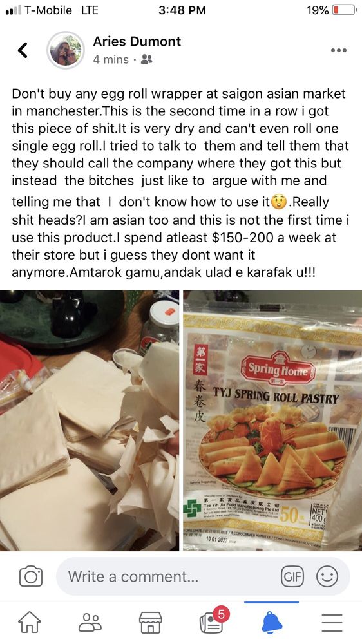Screen dimensions: 362x644
Task: Open the emoji smiley picker
Action: click(x=327, y=576)
